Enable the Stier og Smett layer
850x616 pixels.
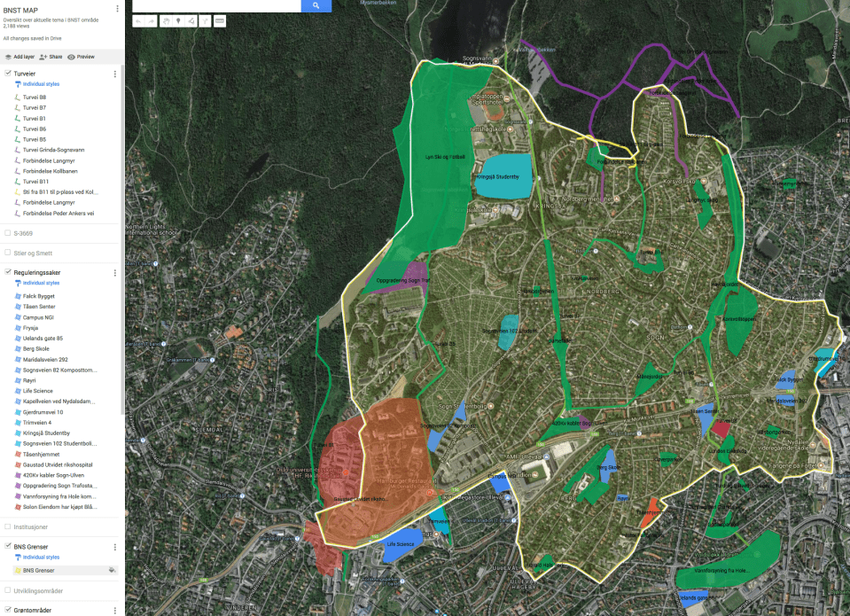8,253
